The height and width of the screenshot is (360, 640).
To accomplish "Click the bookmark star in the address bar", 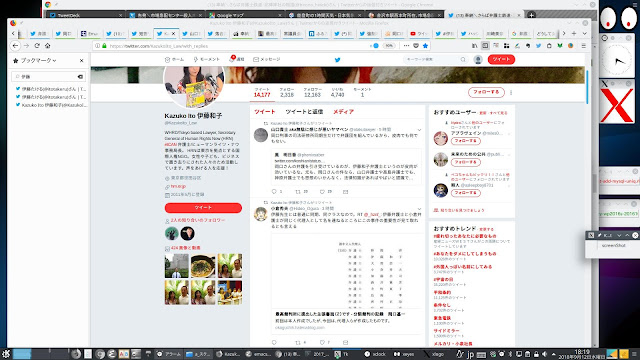I will (x=425, y=46).
